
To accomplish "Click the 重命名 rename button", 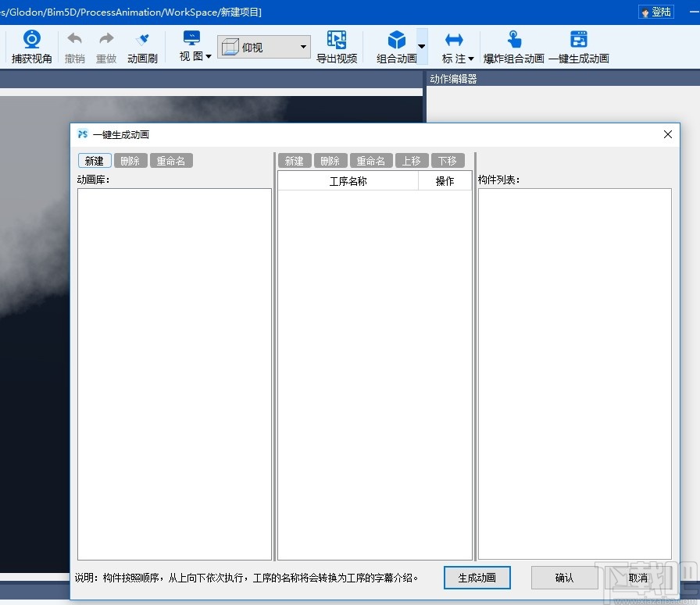I will click(x=171, y=160).
